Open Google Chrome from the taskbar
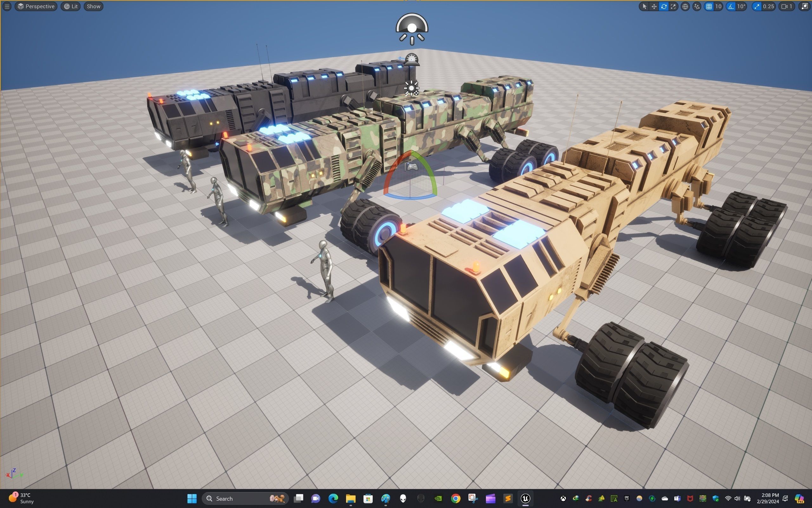 455,498
